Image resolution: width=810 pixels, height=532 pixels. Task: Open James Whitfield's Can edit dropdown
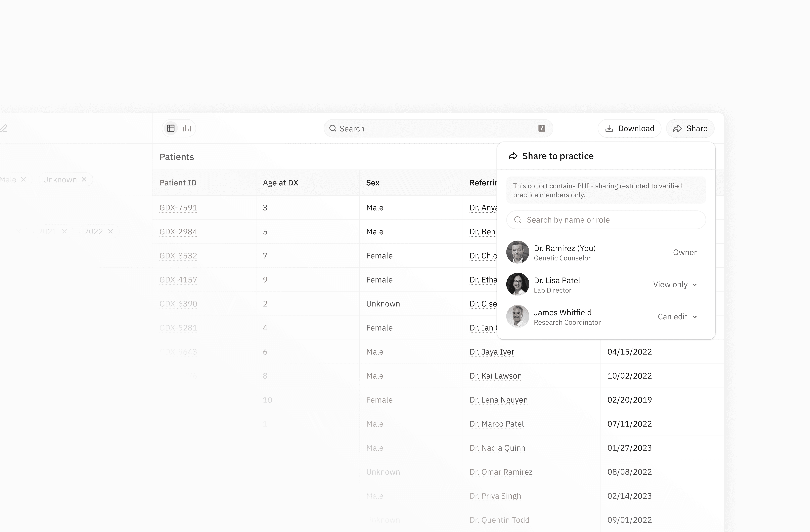click(x=677, y=317)
